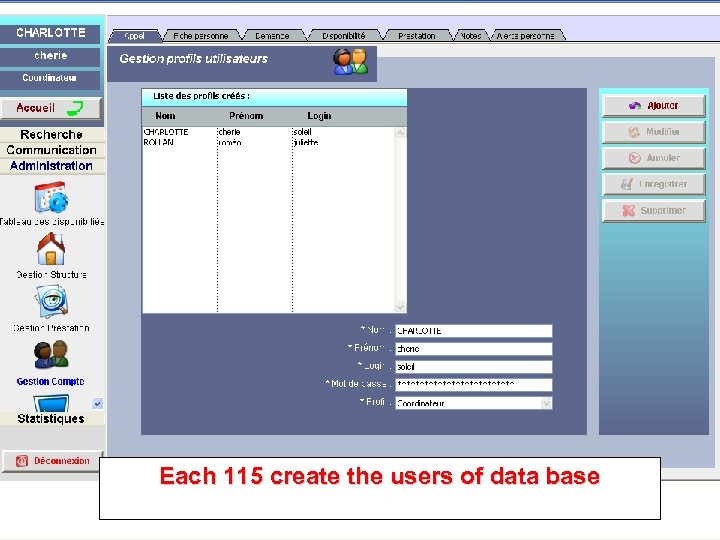Click the Supprimer button
The width and height of the screenshot is (720, 540).
(x=654, y=211)
